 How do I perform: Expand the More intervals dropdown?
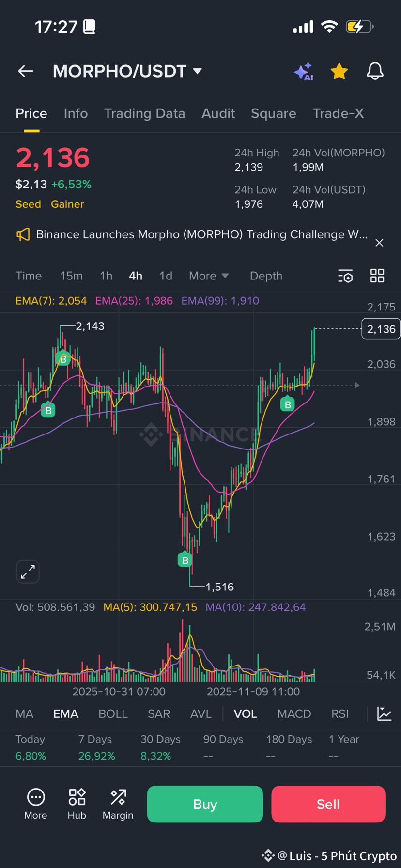click(208, 276)
